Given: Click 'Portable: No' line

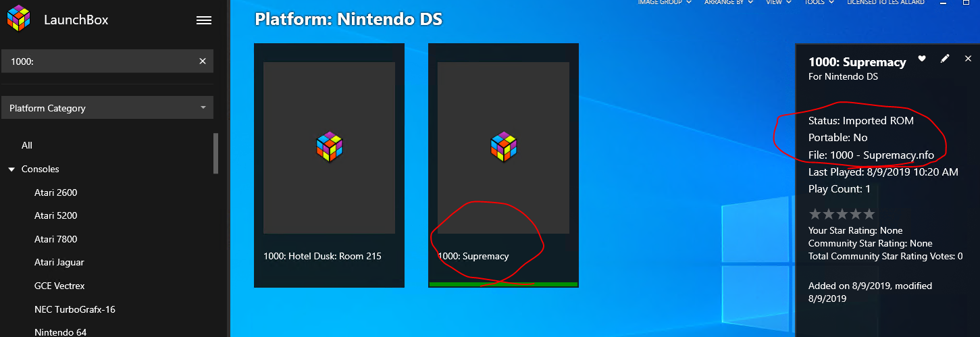Looking at the screenshot, I should (838, 137).
